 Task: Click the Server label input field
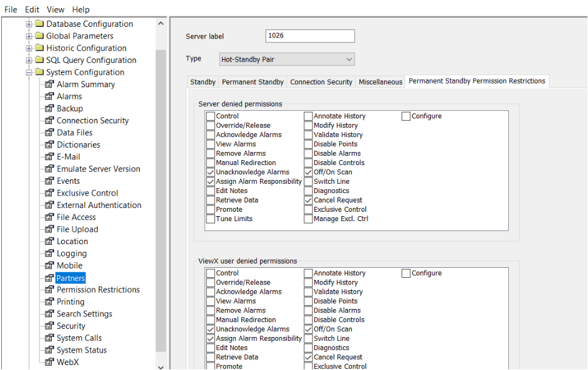[x=310, y=36]
